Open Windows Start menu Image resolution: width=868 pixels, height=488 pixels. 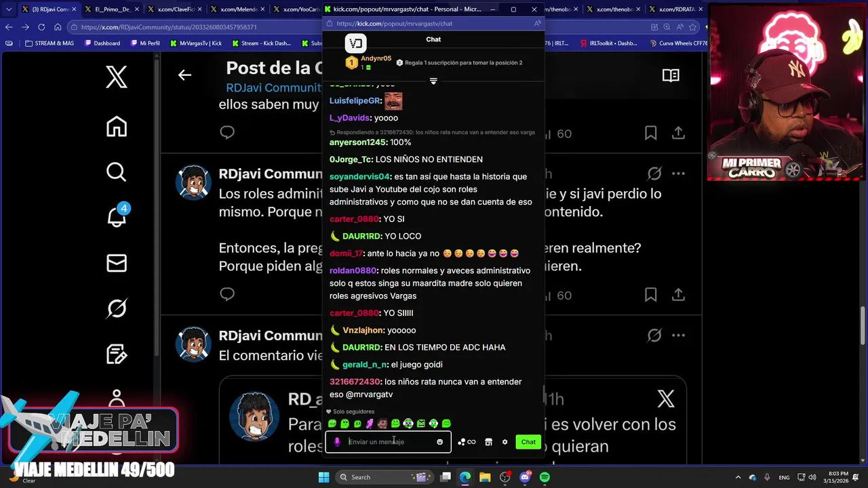point(323,477)
